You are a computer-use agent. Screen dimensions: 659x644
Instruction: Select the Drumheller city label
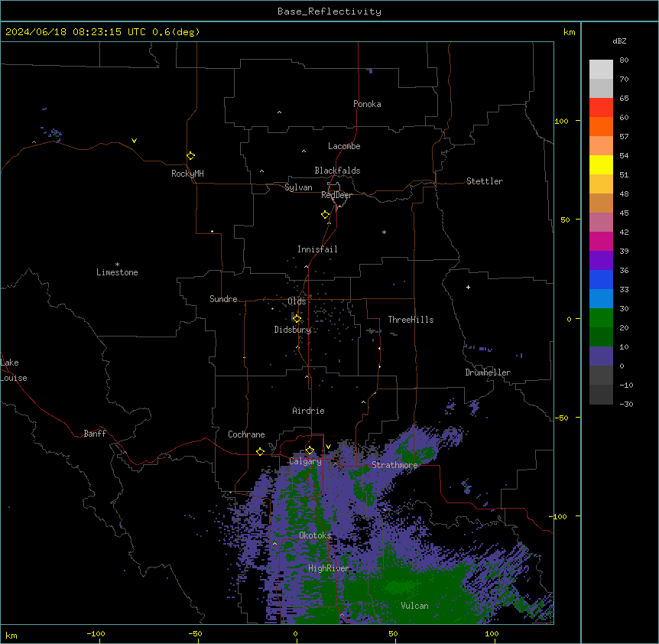[488, 372]
